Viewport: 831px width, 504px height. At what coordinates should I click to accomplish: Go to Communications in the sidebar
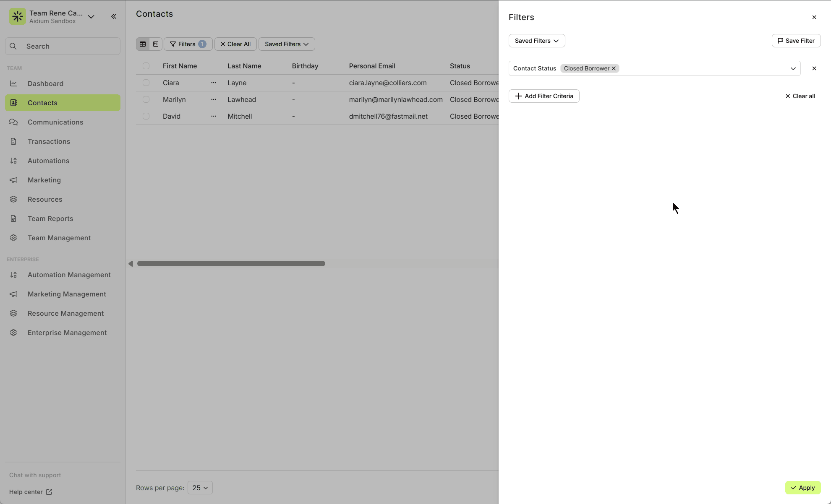click(x=55, y=122)
